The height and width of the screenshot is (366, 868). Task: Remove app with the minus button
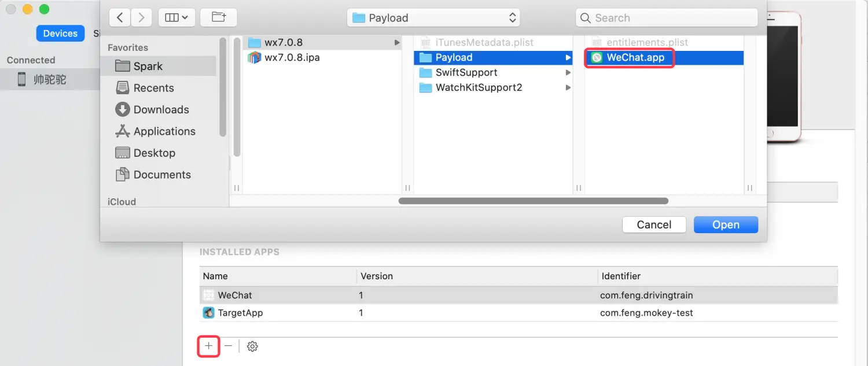click(x=229, y=346)
